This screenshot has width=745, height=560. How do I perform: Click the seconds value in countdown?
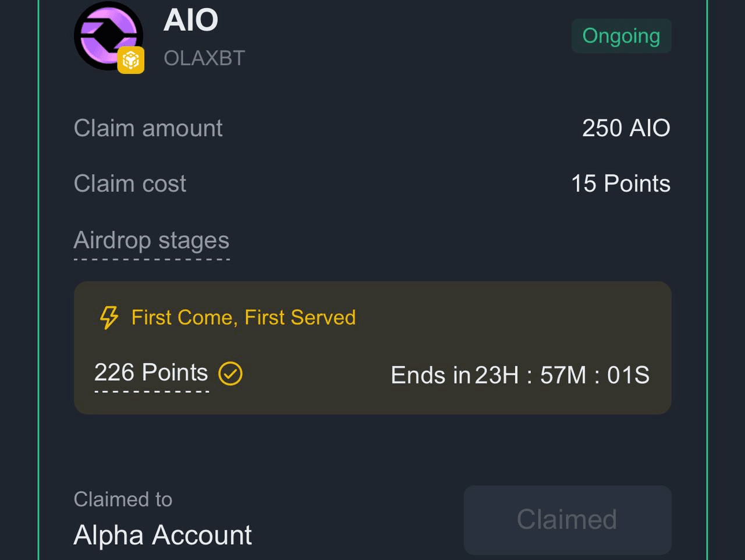(x=628, y=375)
